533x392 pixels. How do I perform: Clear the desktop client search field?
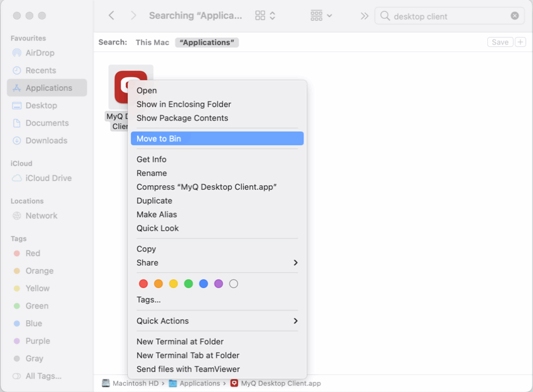pyautogui.click(x=514, y=15)
